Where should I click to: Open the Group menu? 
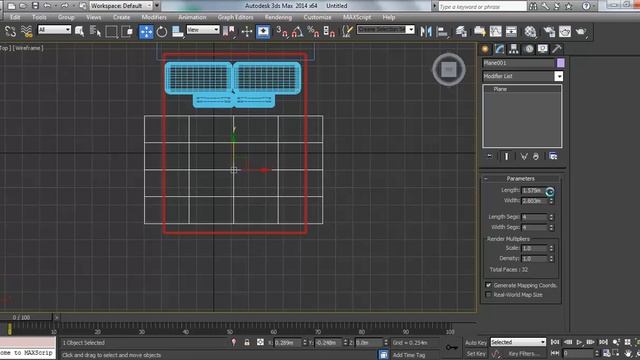point(66,17)
